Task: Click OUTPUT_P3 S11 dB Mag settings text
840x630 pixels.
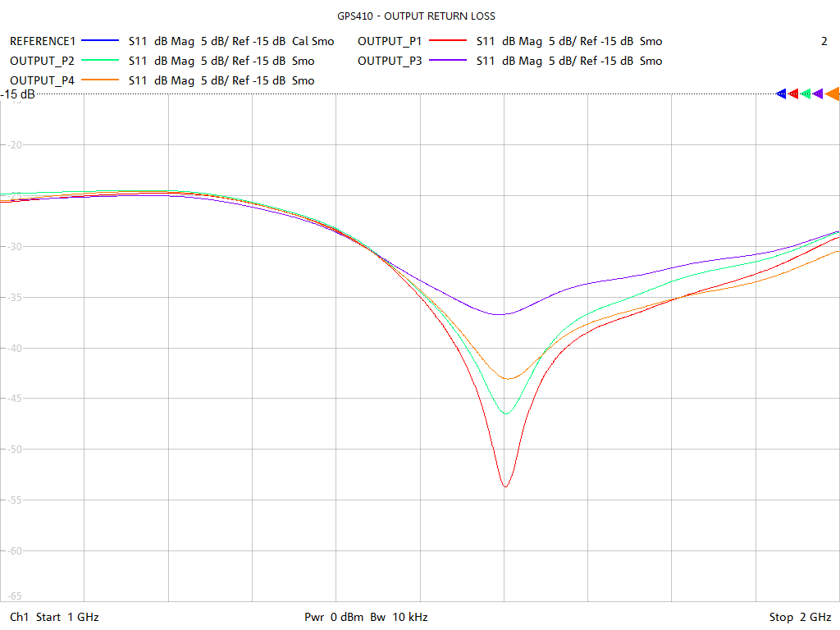Action: [x=569, y=61]
